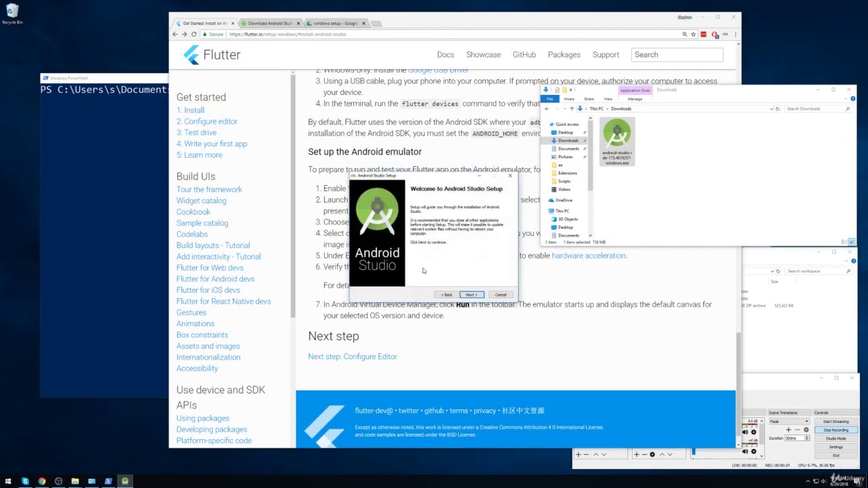Viewport: 868px width, 488px height.
Task: Switch to large icons view in Explorer
Action: click(852, 242)
